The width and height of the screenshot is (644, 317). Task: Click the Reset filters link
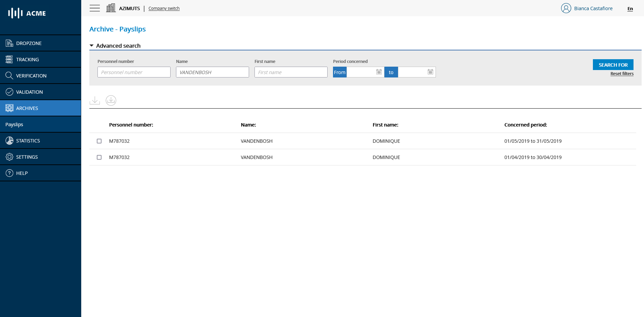622,74
